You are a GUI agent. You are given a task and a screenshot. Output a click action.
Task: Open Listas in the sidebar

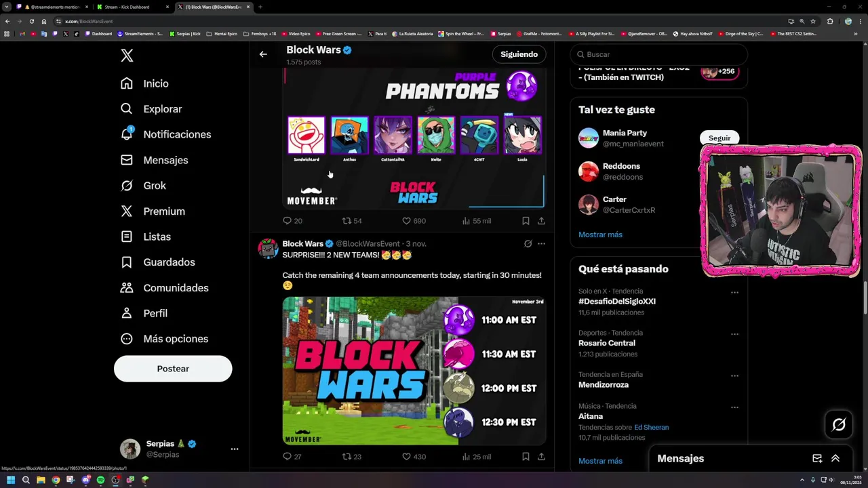pos(145,237)
